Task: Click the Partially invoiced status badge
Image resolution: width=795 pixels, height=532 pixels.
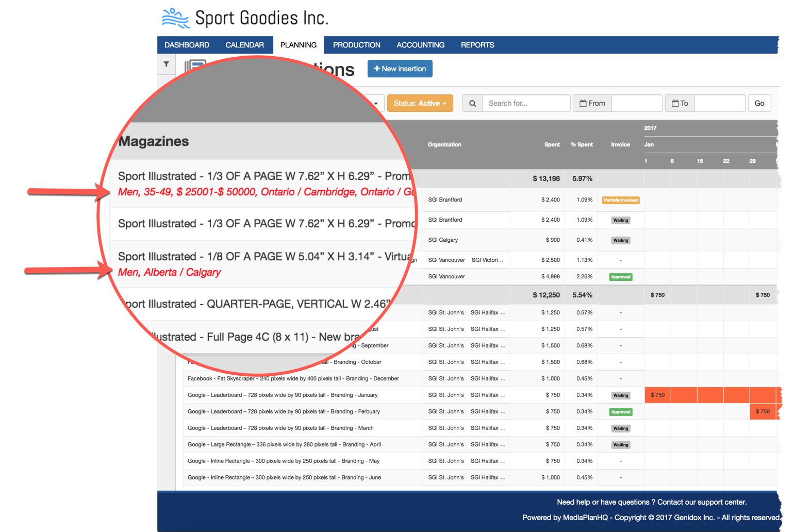Action: [x=621, y=200]
